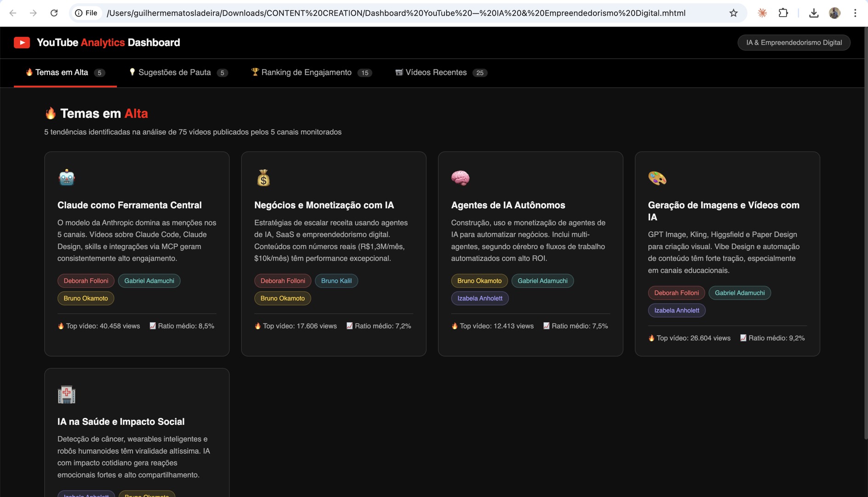Screen dimensions: 868x497
Task: Click the browser forward arrow
Action: [x=33, y=13]
